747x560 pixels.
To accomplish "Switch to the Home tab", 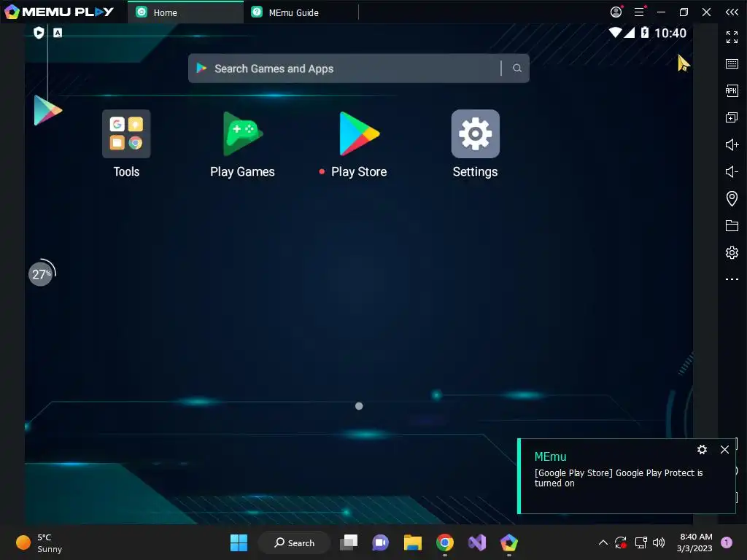I will [x=185, y=12].
